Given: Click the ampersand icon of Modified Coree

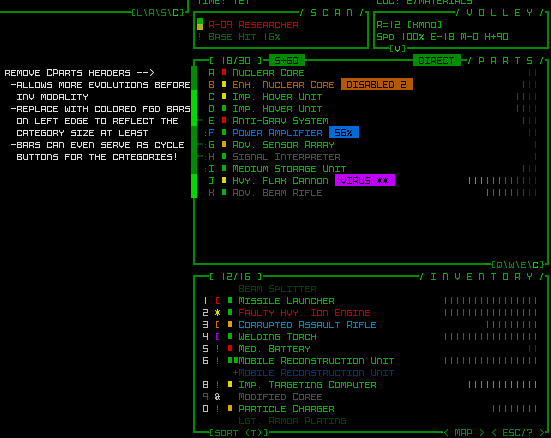Looking at the screenshot, I should [218, 397].
